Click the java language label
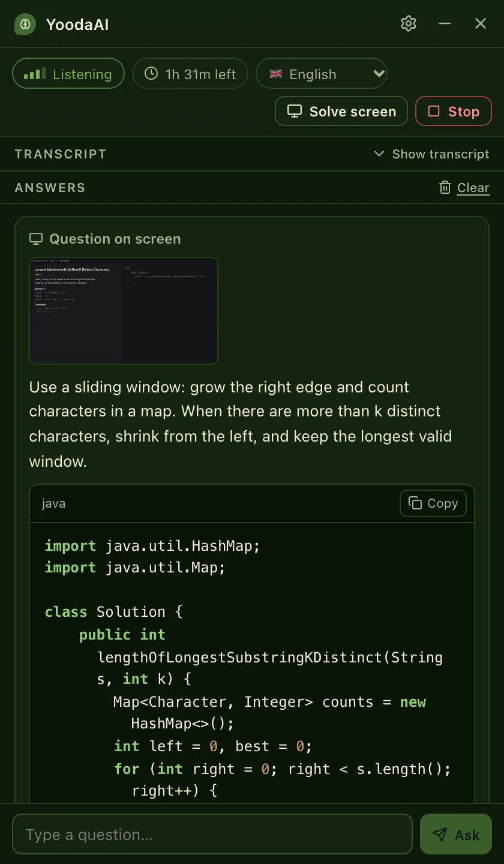The image size is (504, 864). pyautogui.click(x=53, y=503)
